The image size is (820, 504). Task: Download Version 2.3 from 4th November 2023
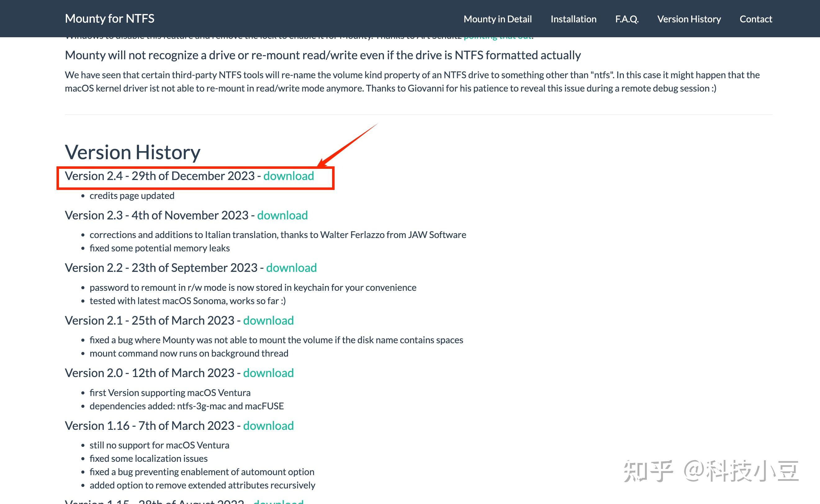[x=282, y=215]
